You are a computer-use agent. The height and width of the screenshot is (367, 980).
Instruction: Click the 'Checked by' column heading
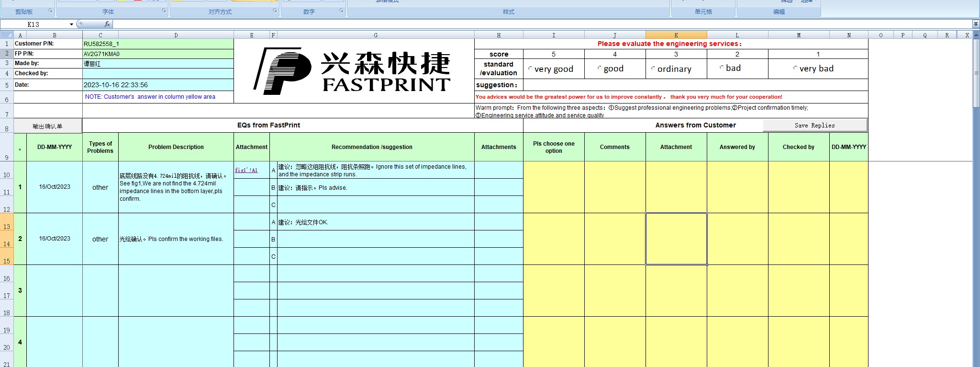click(x=799, y=147)
